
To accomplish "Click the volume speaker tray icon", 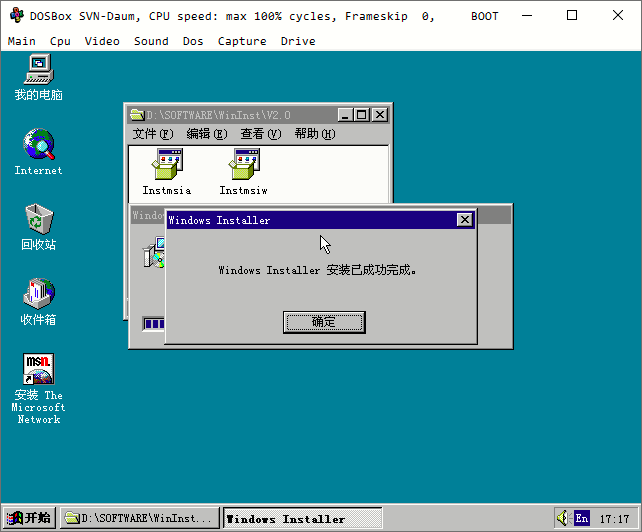I will [564, 518].
